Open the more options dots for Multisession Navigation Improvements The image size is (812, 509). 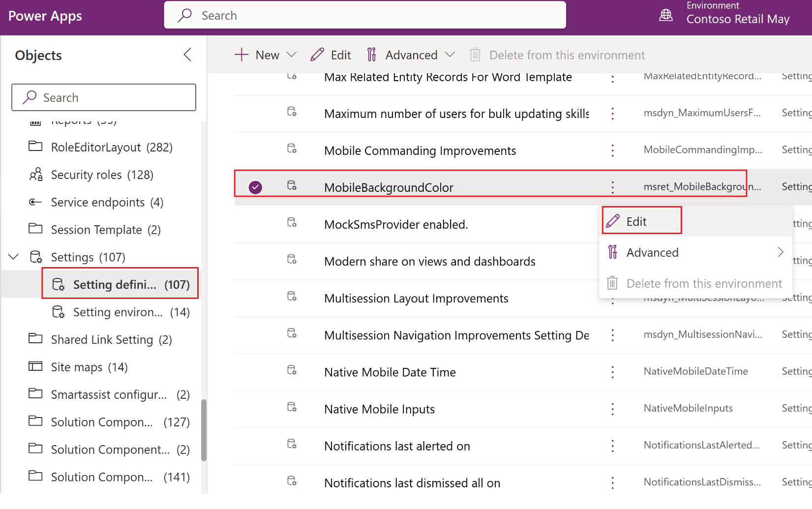pyautogui.click(x=612, y=335)
